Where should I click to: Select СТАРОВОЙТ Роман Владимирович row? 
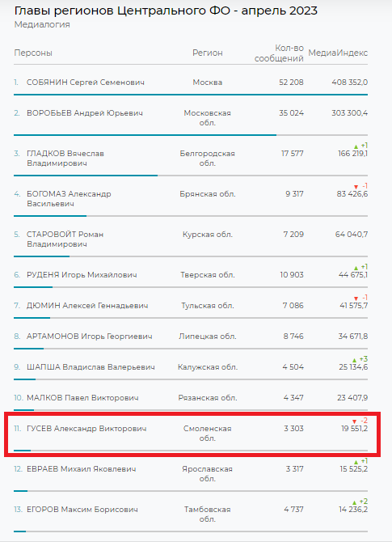tap(191, 239)
